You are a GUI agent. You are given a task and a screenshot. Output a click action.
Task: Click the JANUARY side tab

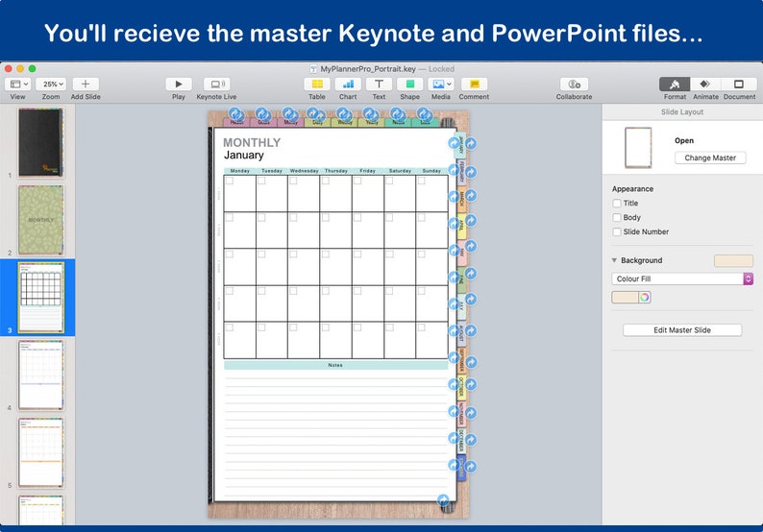tap(461, 145)
